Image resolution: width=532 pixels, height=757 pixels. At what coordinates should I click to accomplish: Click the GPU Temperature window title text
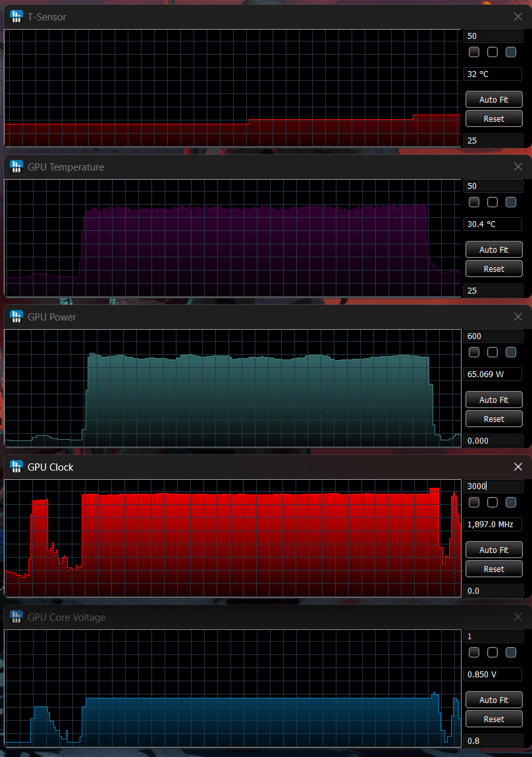[66, 167]
